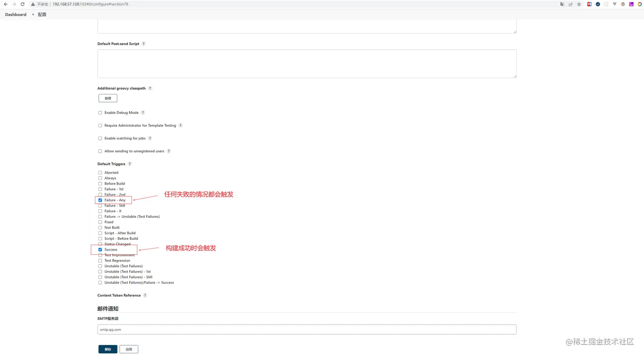644x356 pixels.
Task: Check Script - Before Build trigger
Action: [x=100, y=239]
